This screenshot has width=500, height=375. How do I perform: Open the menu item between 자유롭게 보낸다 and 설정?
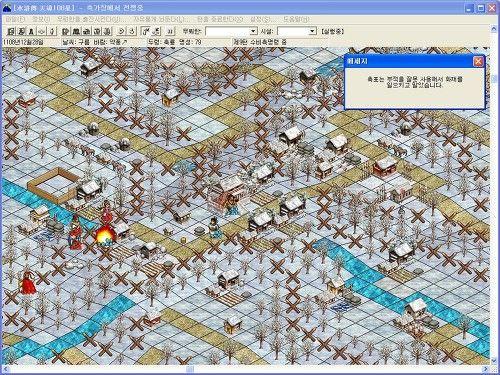tap(220, 19)
